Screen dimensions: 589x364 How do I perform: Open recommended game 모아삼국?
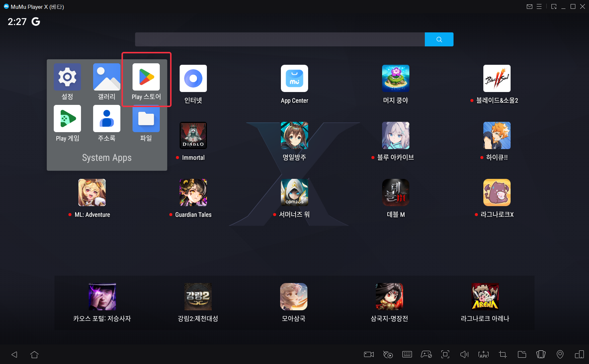point(294,297)
